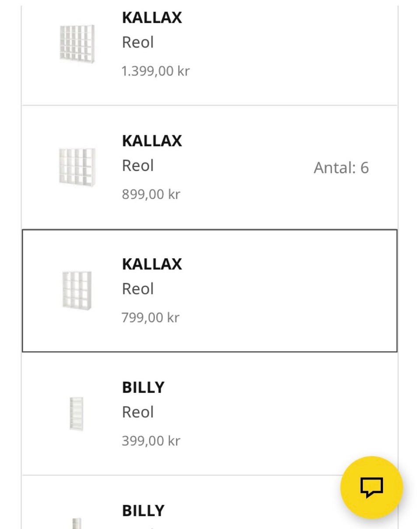Click "Reol" under the 399,00 kr BILLY
Screen dimensions: 420x529
tap(138, 412)
